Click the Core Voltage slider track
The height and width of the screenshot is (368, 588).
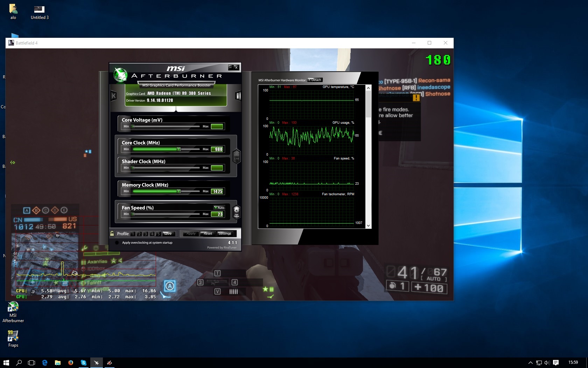(x=166, y=127)
